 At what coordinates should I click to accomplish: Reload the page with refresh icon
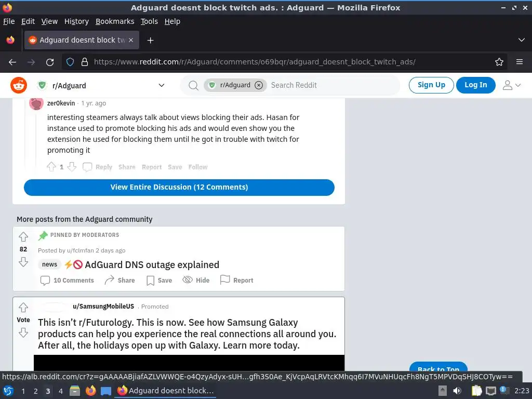tap(50, 62)
